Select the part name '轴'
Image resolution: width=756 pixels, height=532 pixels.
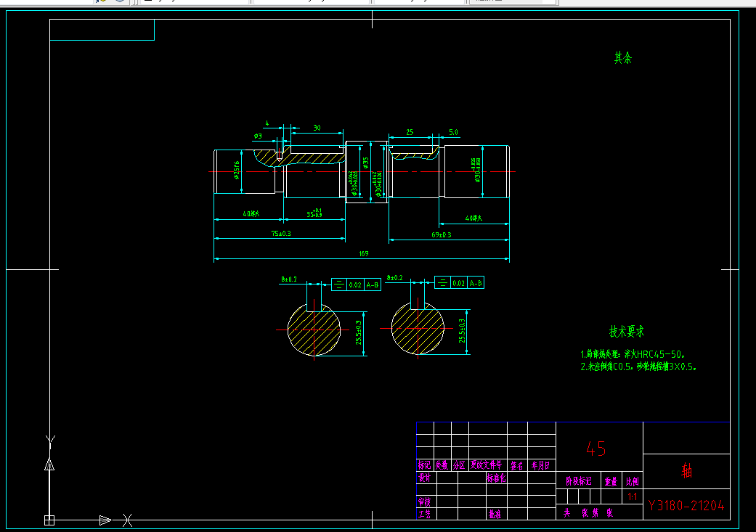point(686,470)
